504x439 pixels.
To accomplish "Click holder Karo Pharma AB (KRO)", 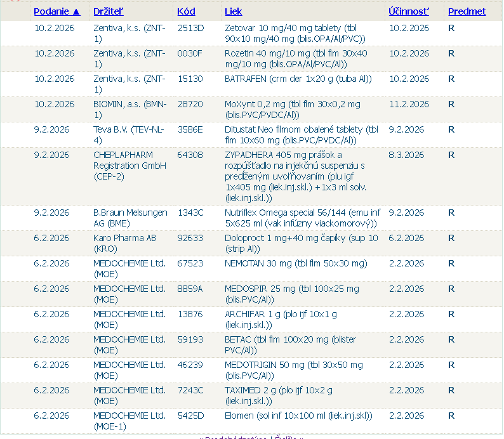I will coord(124,244).
